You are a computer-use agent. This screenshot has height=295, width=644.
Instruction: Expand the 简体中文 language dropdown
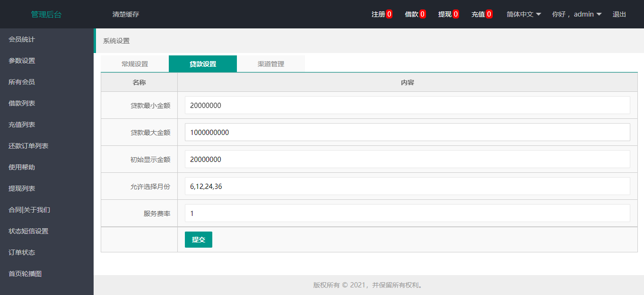point(524,14)
